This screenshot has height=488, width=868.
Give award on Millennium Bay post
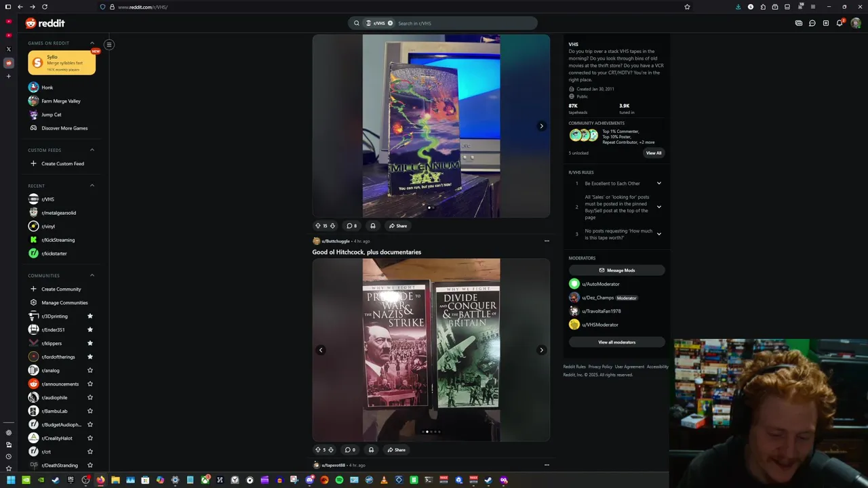point(372,226)
